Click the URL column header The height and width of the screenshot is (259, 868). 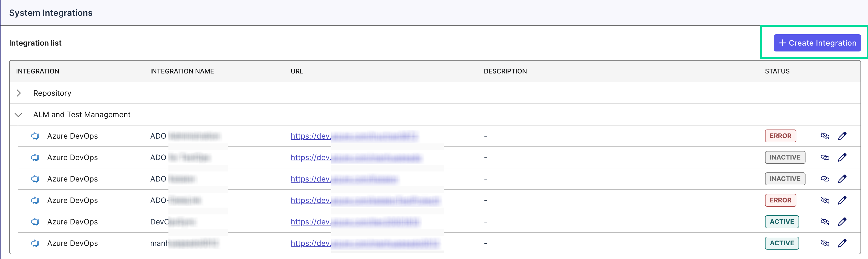[x=297, y=71]
